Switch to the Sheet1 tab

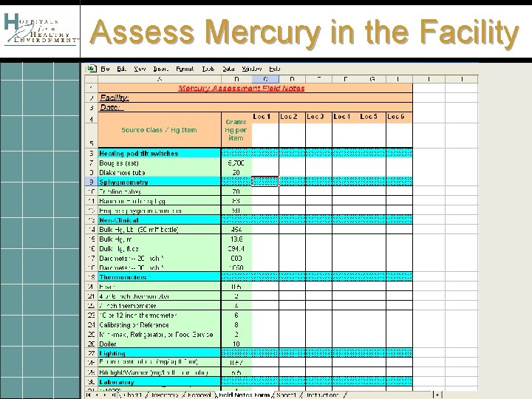(x=286, y=395)
